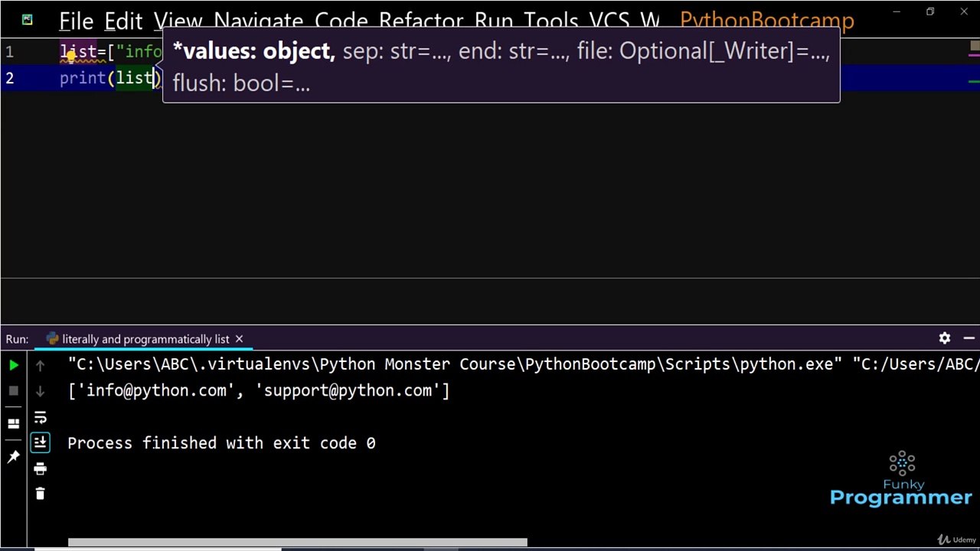The height and width of the screenshot is (551, 980).
Task: Select the 'literally and programmatically list' run tab
Action: (x=145, y=339)
